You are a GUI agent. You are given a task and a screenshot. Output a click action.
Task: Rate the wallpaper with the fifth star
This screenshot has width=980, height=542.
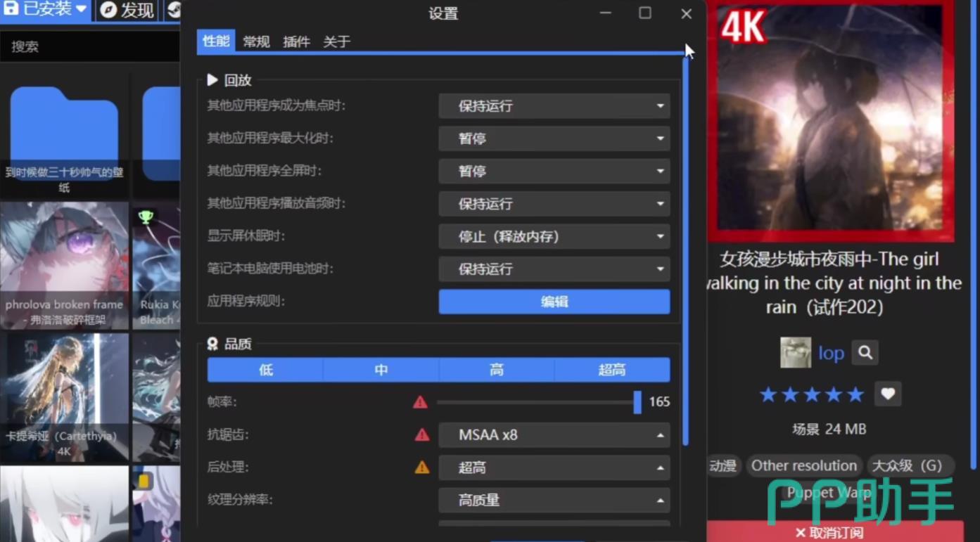coord(855,394)
